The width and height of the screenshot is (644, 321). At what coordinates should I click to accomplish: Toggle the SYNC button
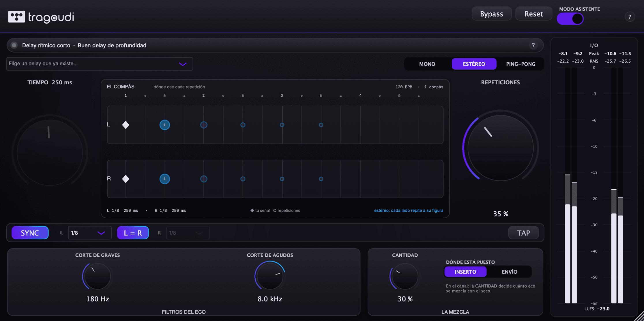click(30, 233)
